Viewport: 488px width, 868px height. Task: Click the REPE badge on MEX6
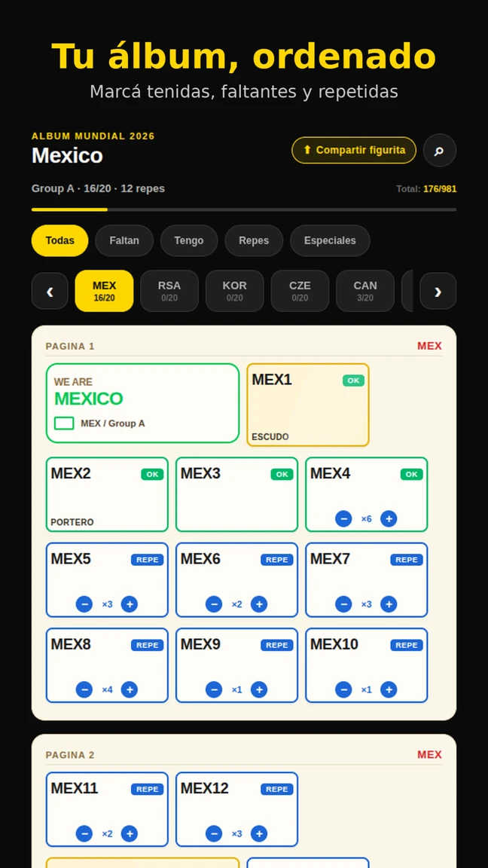point(276,560)
